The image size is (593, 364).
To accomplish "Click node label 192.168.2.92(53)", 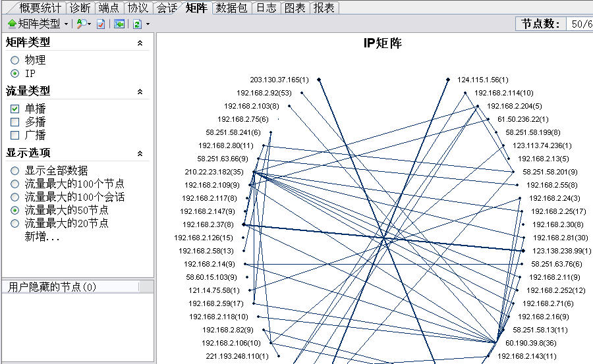I will pos(264,93).
